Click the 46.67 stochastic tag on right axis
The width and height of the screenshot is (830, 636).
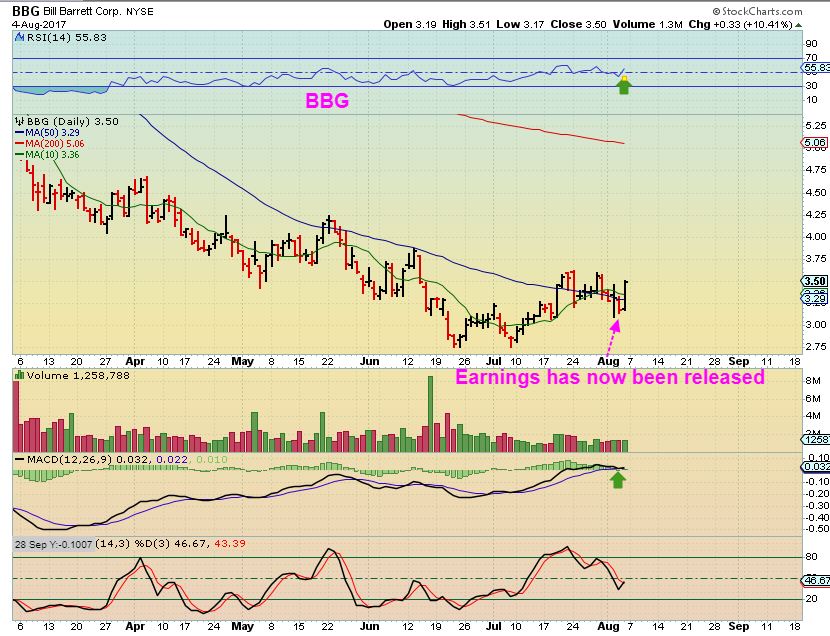[x=816, y=580]
